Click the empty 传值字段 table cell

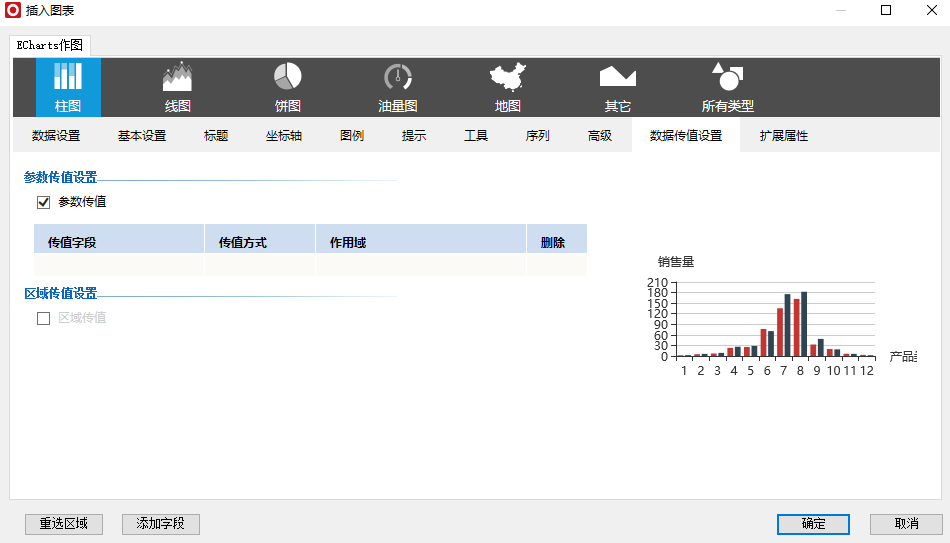(119, 265)
